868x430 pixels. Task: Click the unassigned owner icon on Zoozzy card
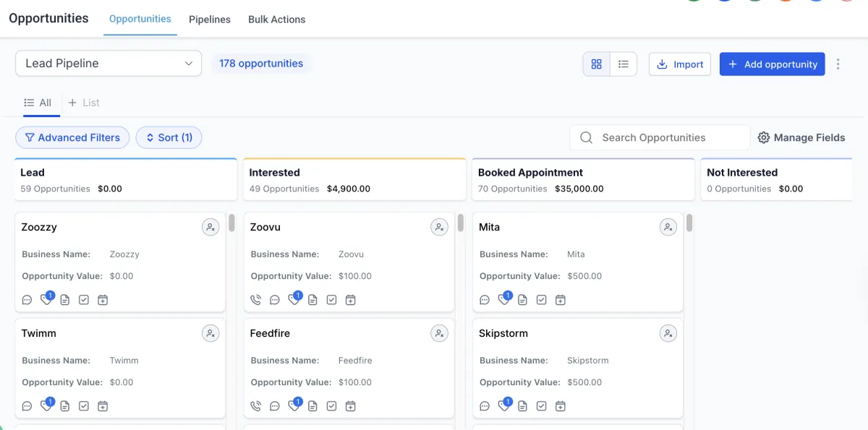click(210, 227)
